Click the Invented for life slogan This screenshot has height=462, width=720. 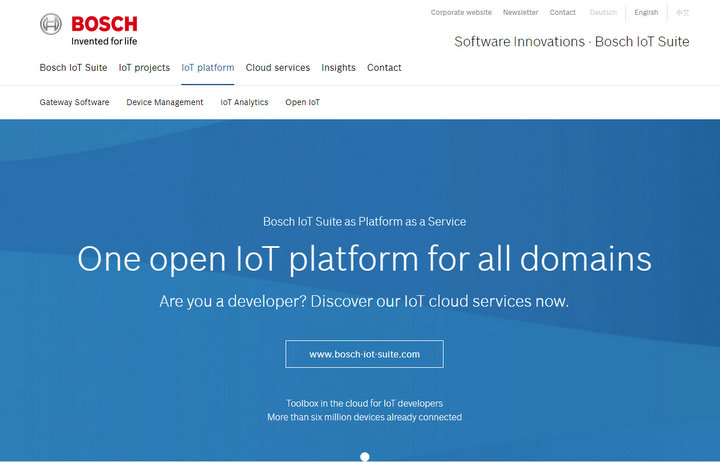(x=104, y=41)
